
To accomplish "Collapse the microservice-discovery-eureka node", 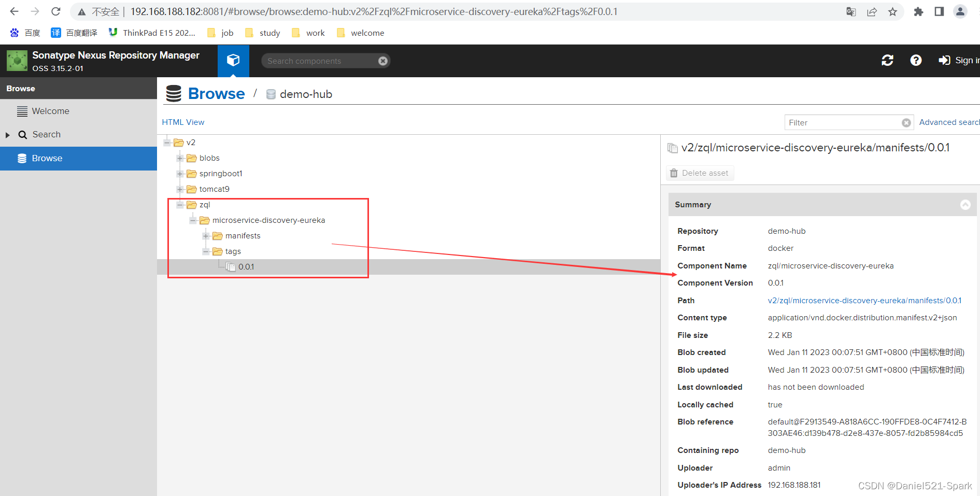I will click(x=193, y=220).
